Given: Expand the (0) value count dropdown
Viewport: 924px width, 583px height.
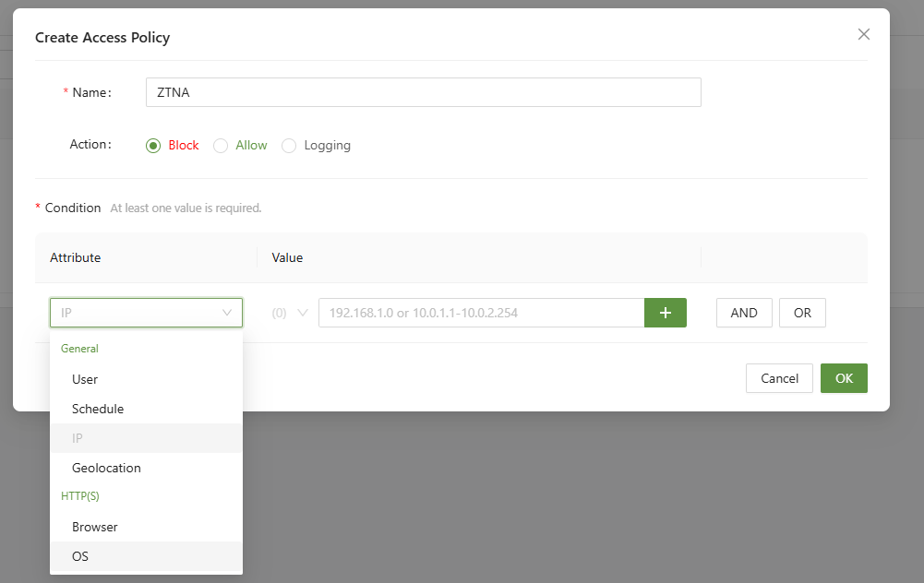Looking at the screenshot, I should pos(291,313).
